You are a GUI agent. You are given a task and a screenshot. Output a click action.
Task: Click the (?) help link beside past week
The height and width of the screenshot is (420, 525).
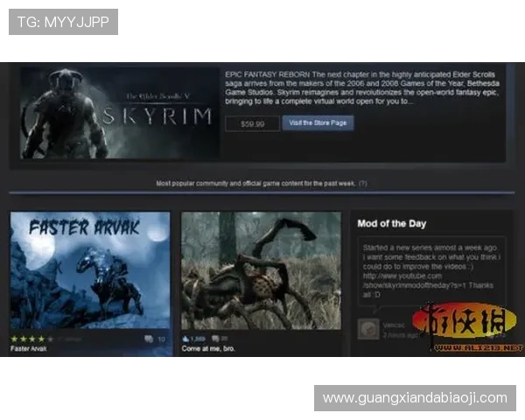coord(363,184)
